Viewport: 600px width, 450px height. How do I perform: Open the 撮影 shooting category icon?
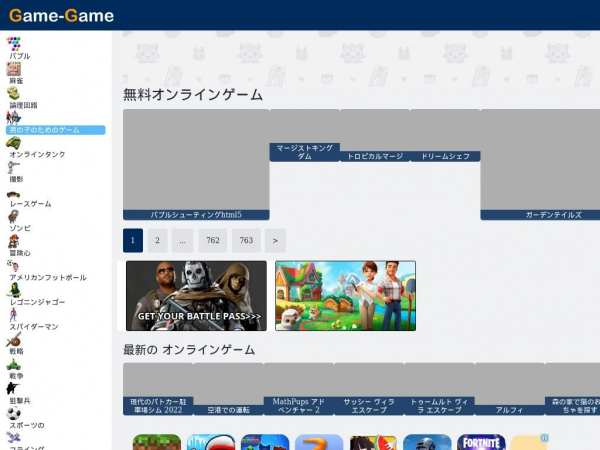(13, 167)
